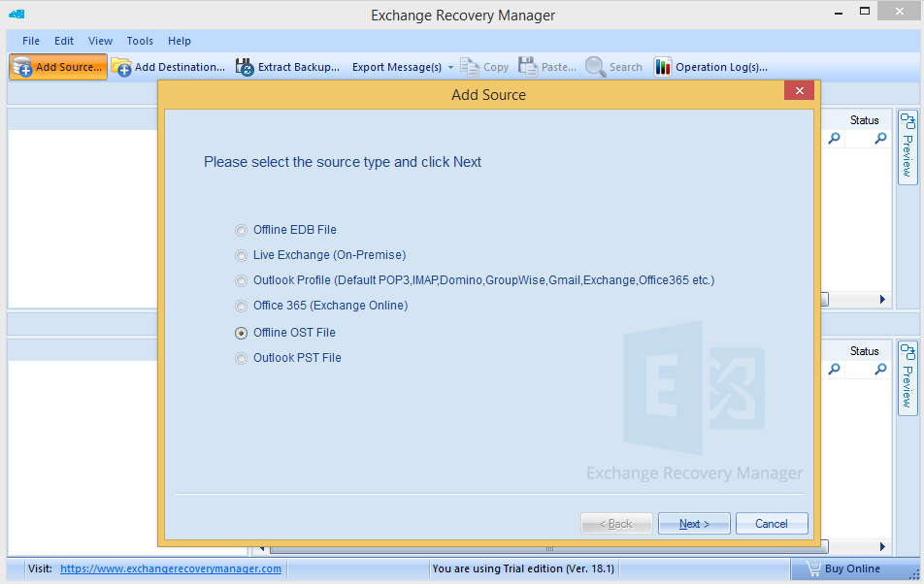Open the upper Preview side tab
Image resolution: width=924 pixels, height=584 pixels.
pyautogui.click(x=907, y=147)
